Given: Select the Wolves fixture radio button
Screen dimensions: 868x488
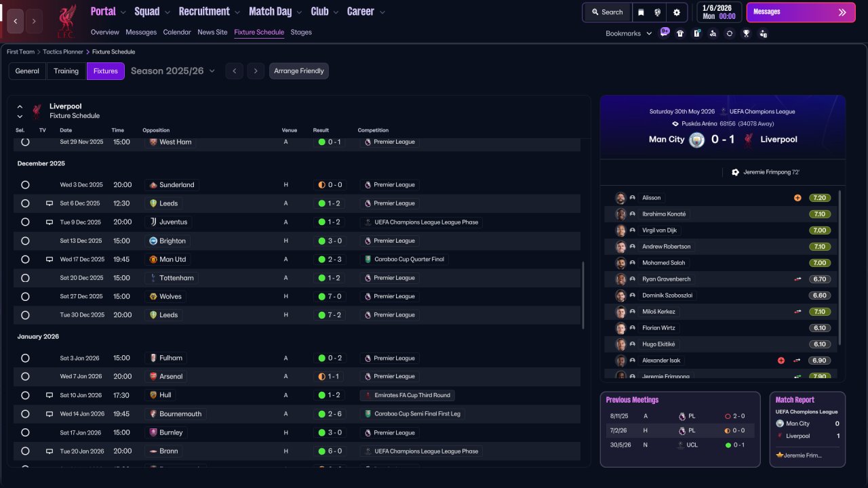Looking at the screenshot, I should 25,296.
